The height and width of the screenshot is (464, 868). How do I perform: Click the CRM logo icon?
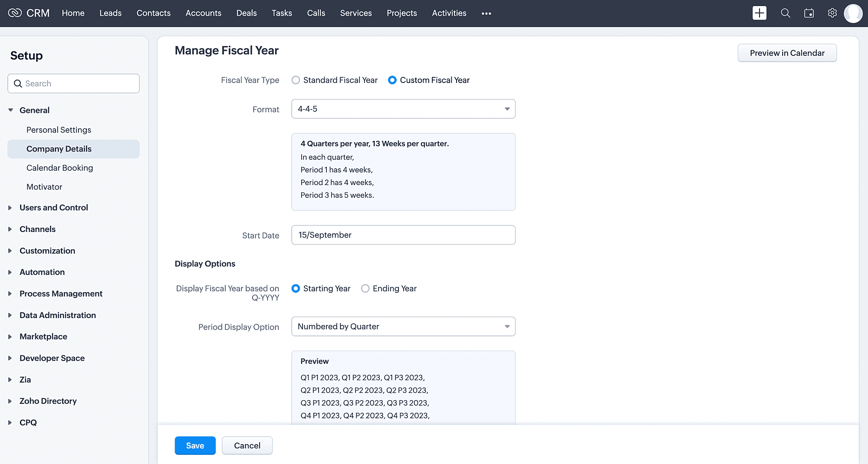[x=15, y=13]
